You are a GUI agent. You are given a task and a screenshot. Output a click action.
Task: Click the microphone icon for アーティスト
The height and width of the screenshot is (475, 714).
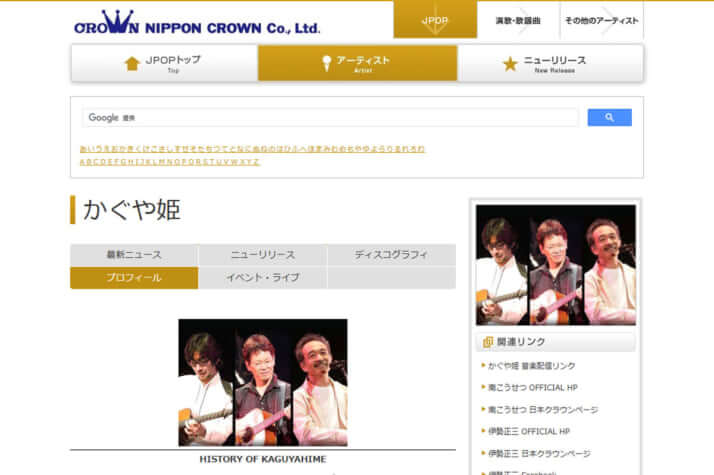point(326,64)
